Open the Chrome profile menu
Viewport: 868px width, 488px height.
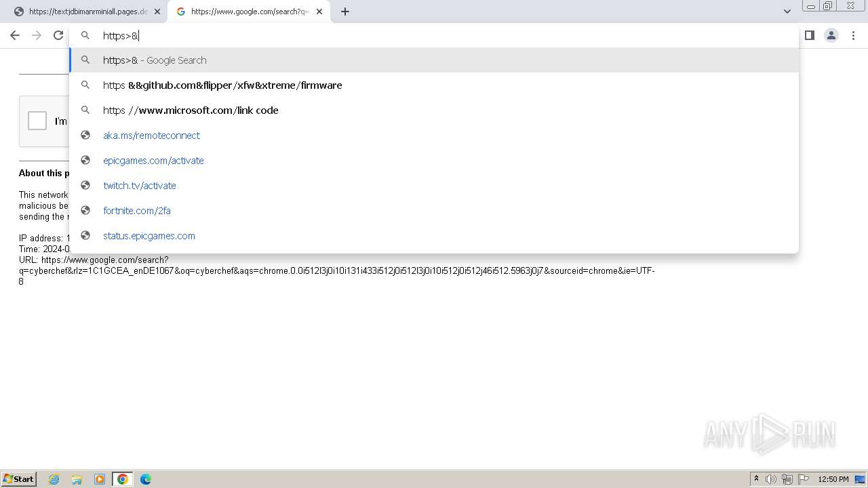pos(831,35)
